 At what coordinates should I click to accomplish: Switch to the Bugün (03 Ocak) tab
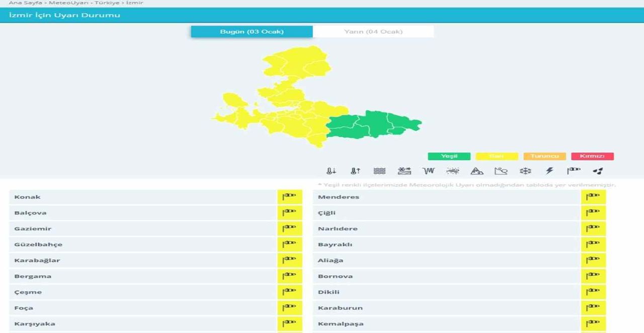click(252, 32)
